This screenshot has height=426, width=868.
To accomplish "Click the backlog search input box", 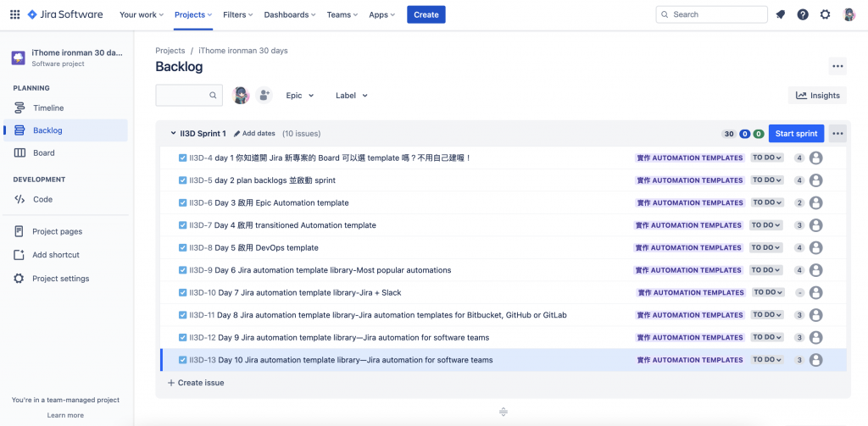I will (x=189, y=95).
